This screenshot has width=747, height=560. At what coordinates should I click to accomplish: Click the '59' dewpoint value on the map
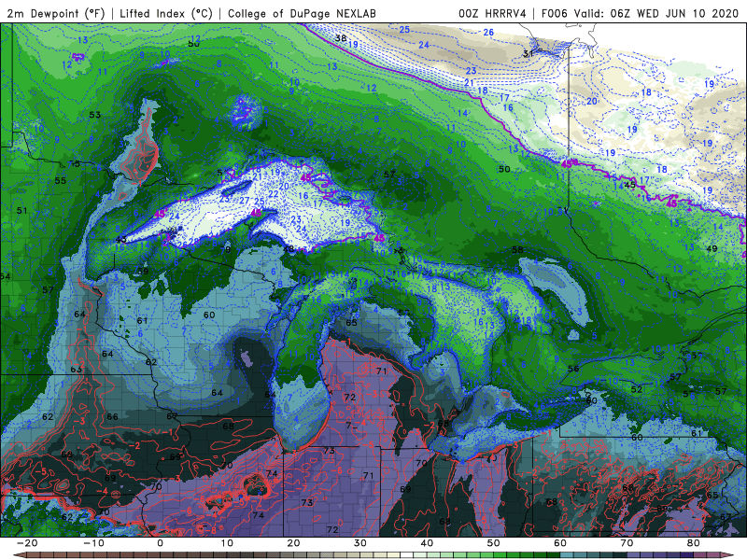[x=143, y=272]
